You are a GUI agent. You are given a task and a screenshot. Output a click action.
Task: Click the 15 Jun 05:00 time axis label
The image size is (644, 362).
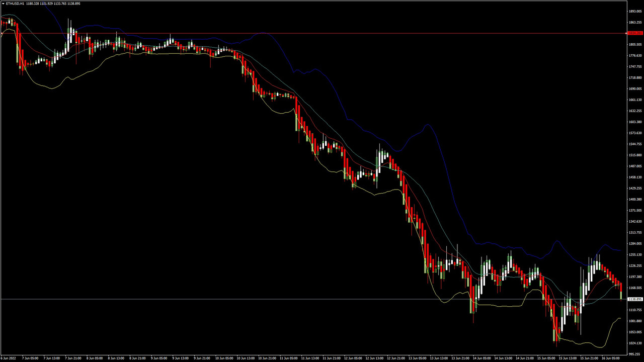click(x=547, y=358)
